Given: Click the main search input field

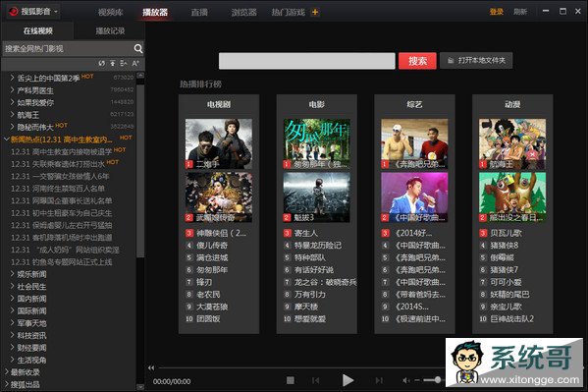Looking at the screenshot, I should (x=306, y=61).
